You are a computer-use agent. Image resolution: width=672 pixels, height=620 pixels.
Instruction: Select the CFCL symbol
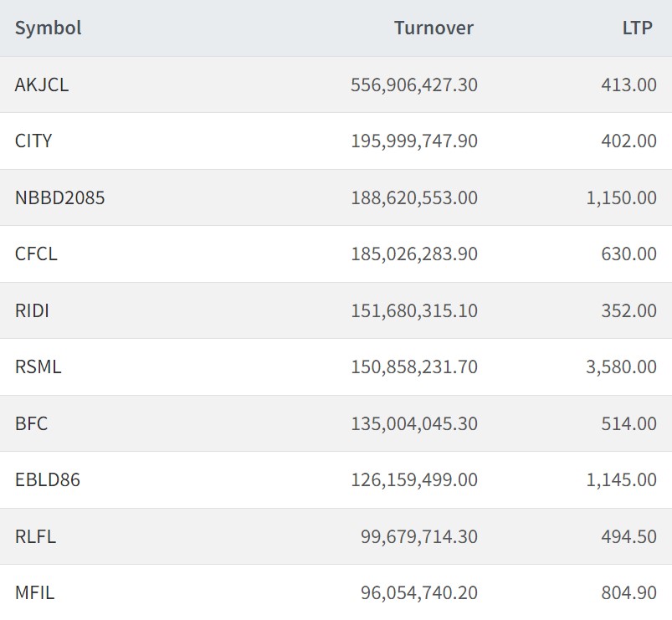36,254
